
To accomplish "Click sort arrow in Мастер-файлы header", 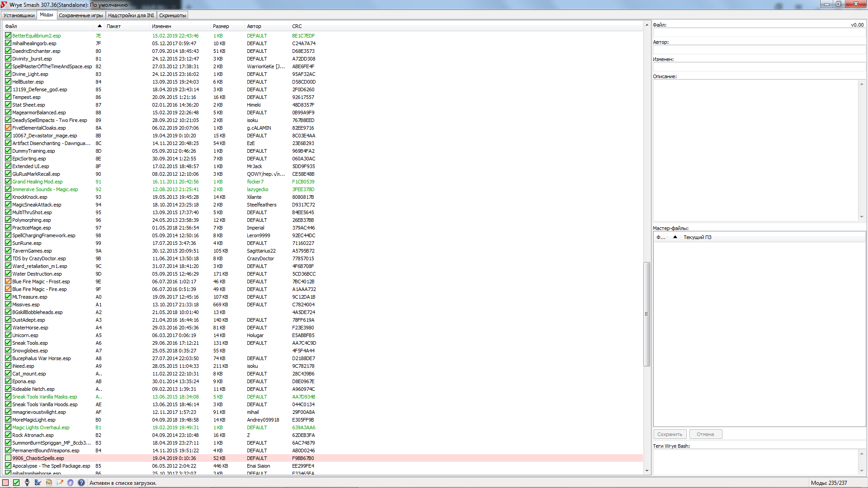I will coord(675,237).
